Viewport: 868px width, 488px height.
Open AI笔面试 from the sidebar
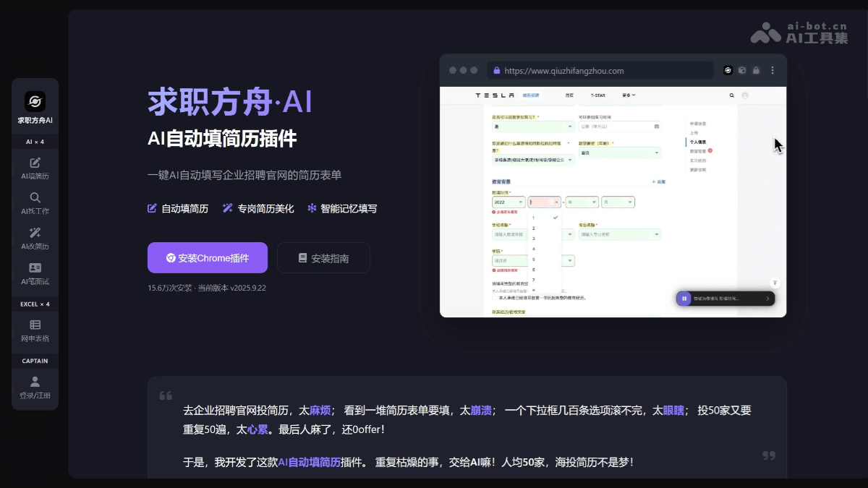point(35,267)
